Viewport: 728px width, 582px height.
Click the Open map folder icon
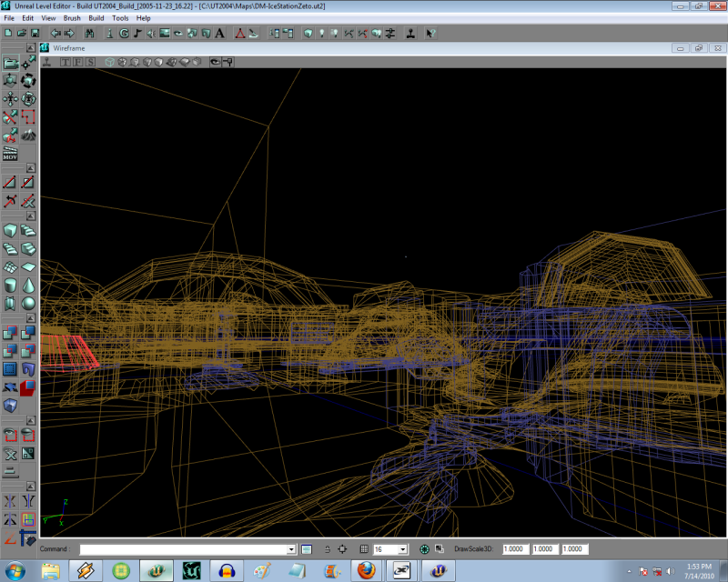tap(21, 34)
